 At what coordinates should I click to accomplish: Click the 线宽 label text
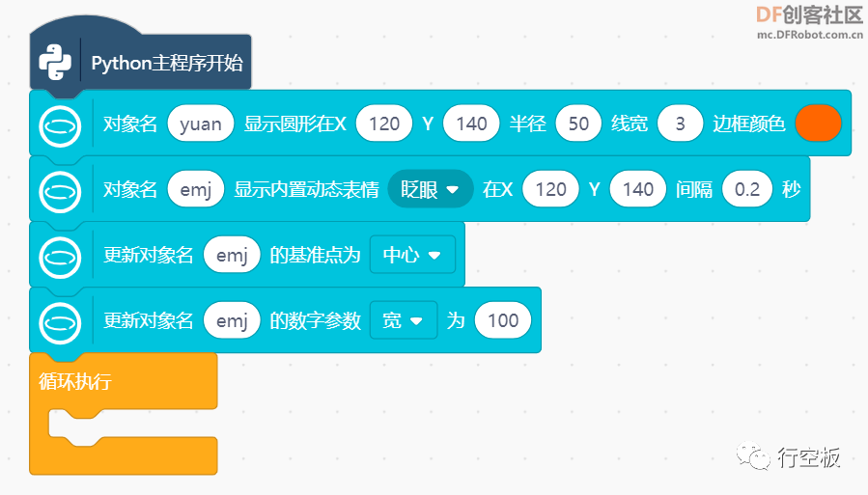point(630,124)
